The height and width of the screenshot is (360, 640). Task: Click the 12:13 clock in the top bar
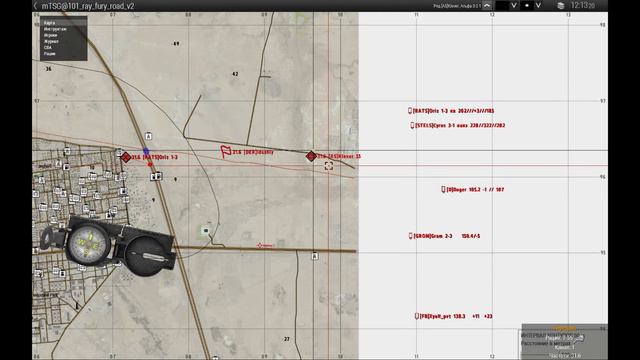582,6
